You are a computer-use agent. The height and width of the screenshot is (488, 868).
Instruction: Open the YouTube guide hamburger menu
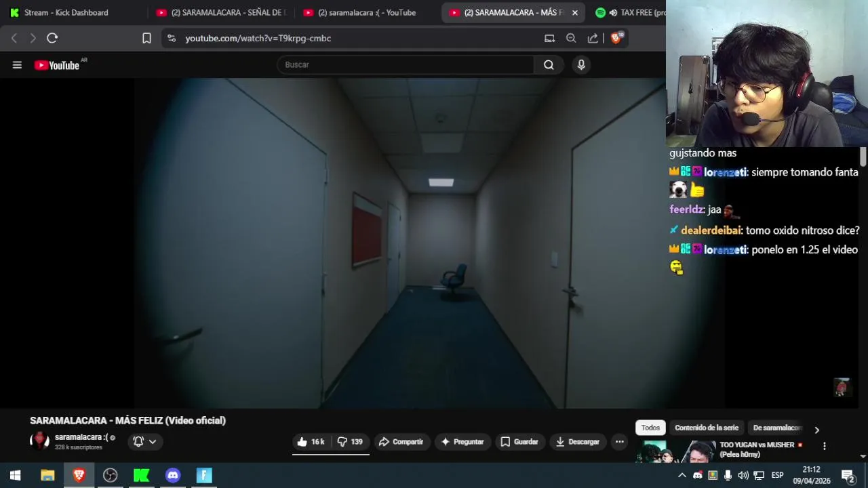[17, 65]
